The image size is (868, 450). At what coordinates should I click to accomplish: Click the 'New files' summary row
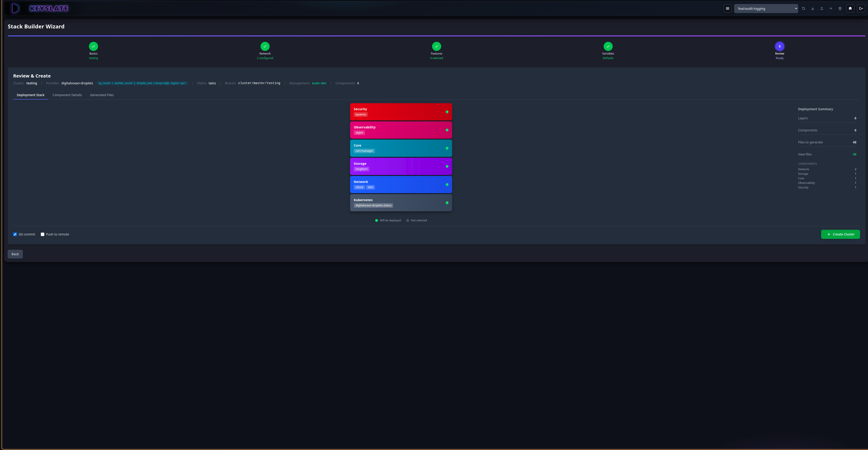[x=827, y=155]
